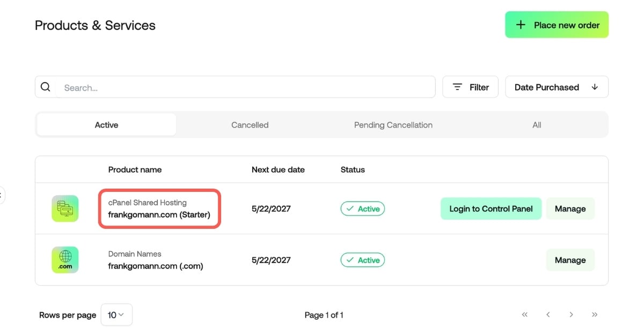Click frankgomann.com (.com) domain name
This screenshot has width=644, height=336.
156,266
